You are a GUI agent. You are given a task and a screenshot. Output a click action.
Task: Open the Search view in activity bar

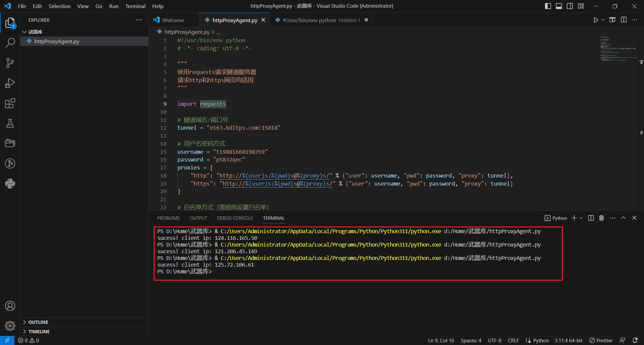(x=10, y=43)
